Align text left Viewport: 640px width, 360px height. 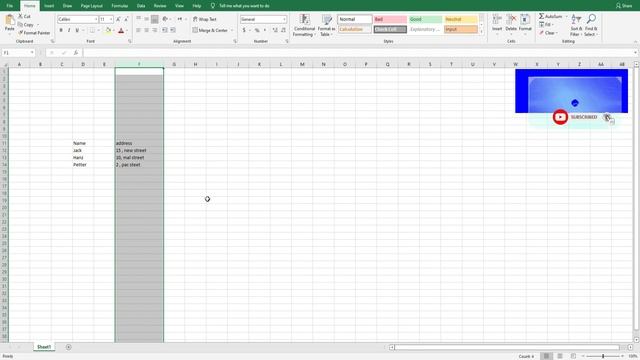(x=138, y=30)
